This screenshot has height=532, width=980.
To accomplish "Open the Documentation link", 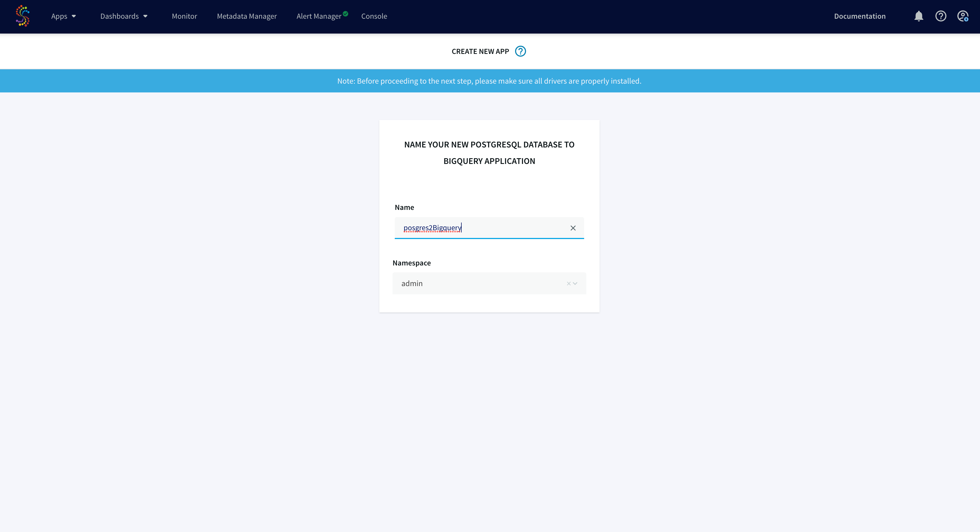I will [860, 16].
